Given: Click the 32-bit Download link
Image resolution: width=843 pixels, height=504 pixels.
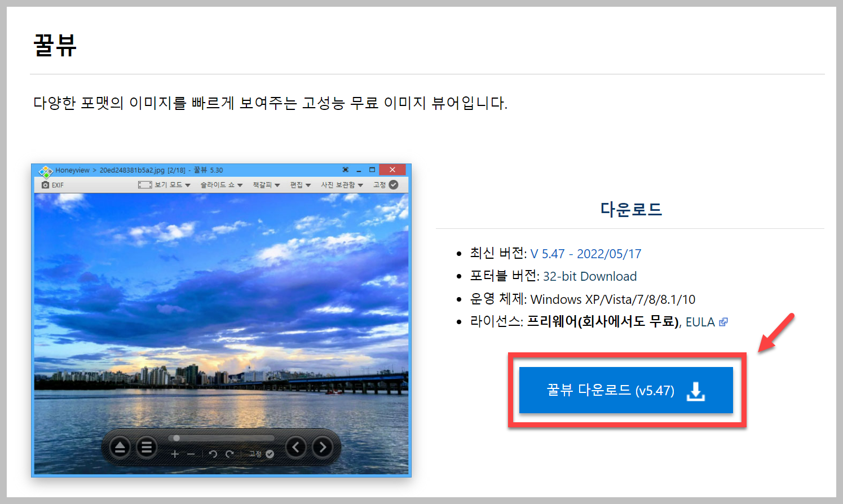Looking at the screenshot, I should coord(590,276).
